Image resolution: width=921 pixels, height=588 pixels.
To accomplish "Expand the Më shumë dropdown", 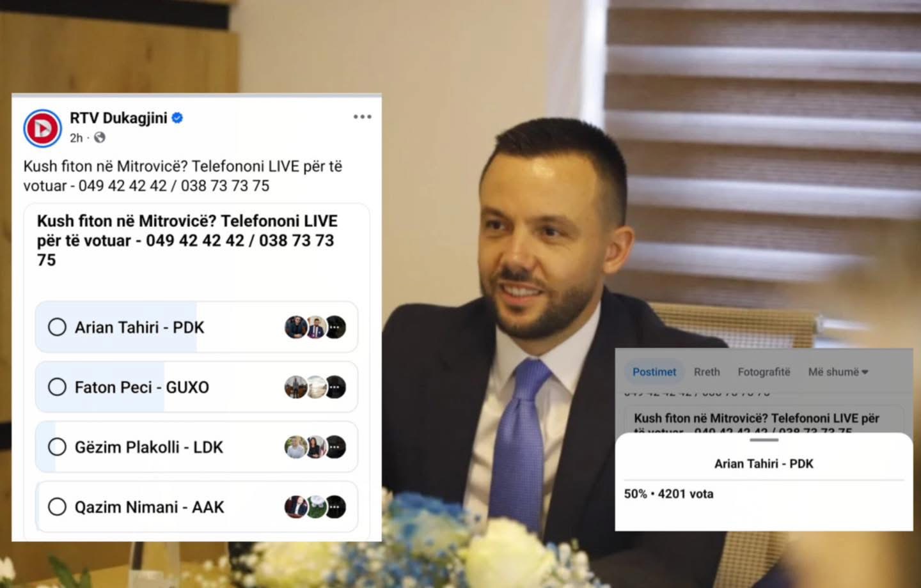I will coord(838,372).
